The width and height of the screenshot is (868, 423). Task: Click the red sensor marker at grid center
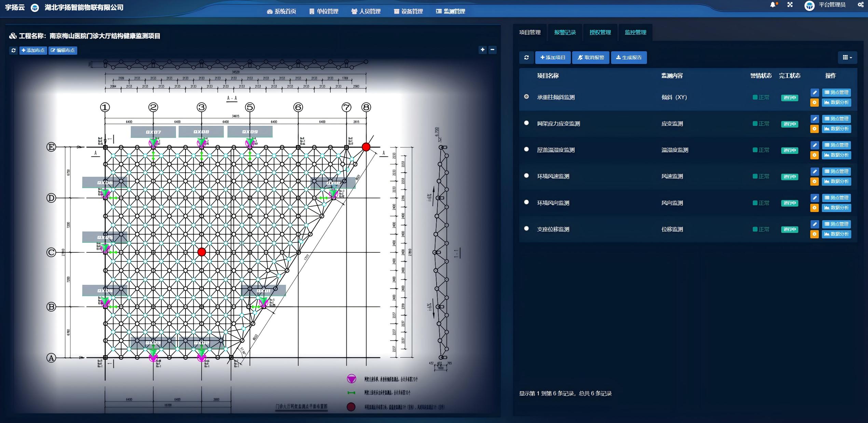click(202, 252)
